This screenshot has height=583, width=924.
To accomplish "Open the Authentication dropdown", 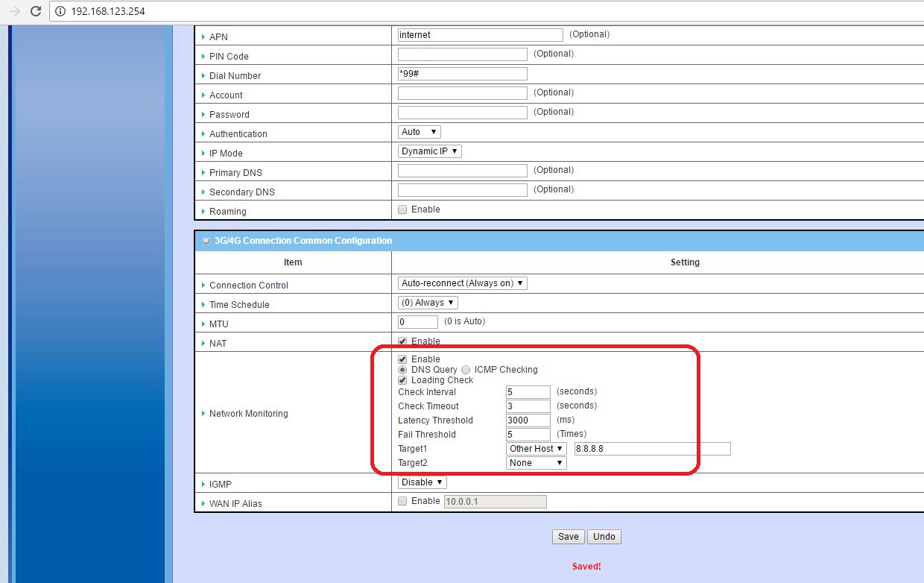I will (420, 132).
